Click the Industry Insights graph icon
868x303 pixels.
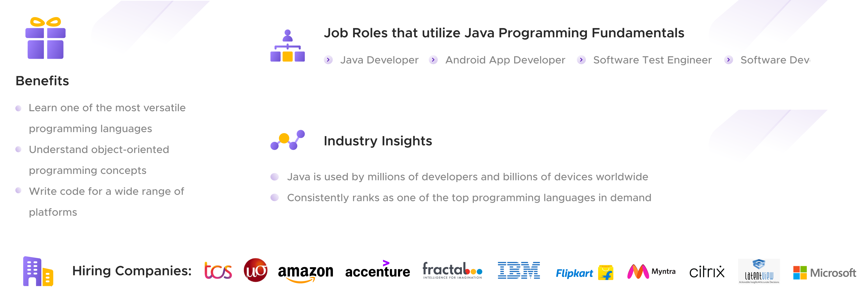click(x=287, y=140)
